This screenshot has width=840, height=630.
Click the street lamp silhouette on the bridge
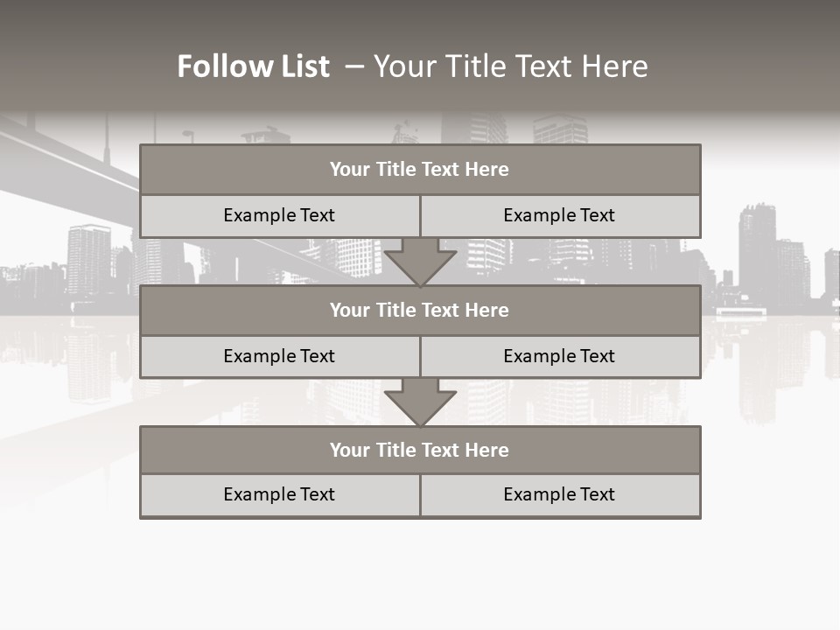pos(188,136)
